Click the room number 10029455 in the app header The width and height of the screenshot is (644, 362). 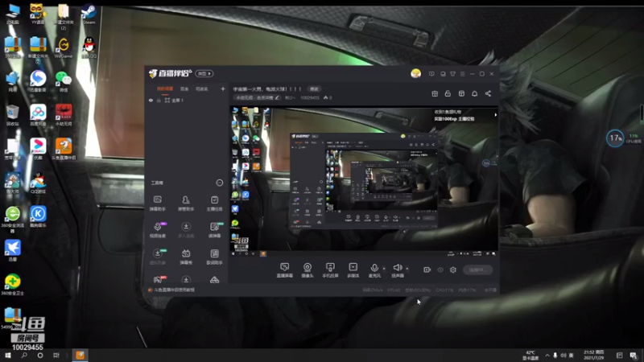310,97
